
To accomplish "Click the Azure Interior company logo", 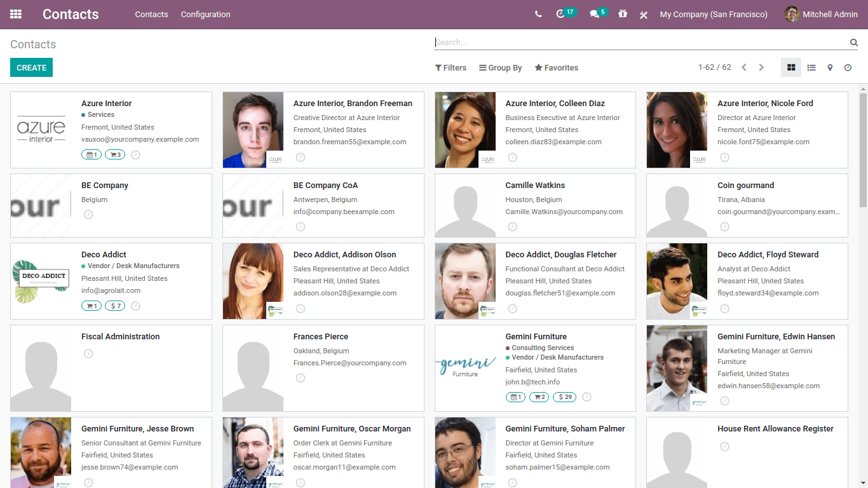I will point(41,130).
